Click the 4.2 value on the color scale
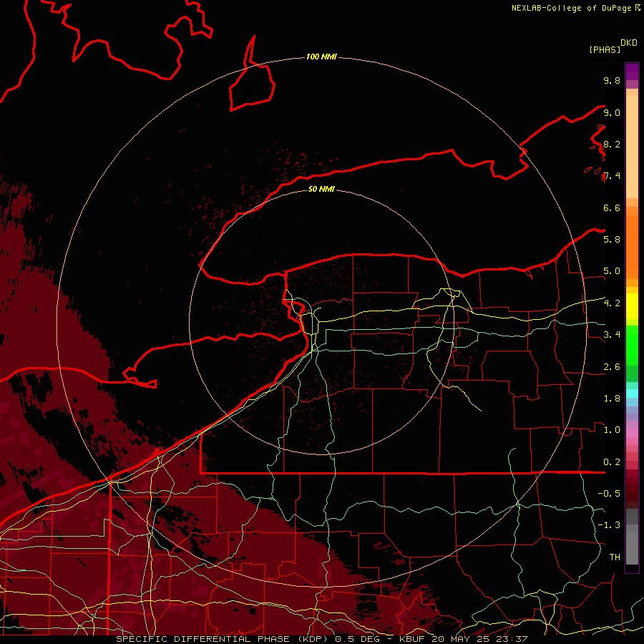This screenshot has height=644, width=644. click(x=612, y=303)
